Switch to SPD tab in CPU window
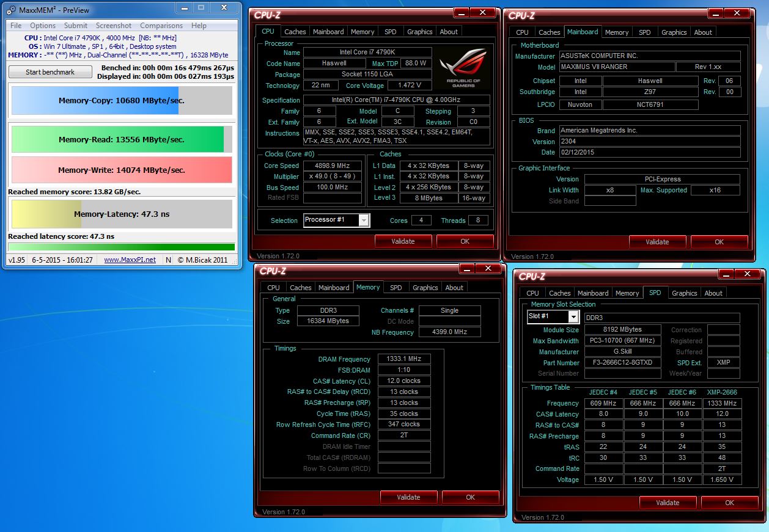This screenshot has width=769, height=532. pyautogui.click(x=390, y=32)
